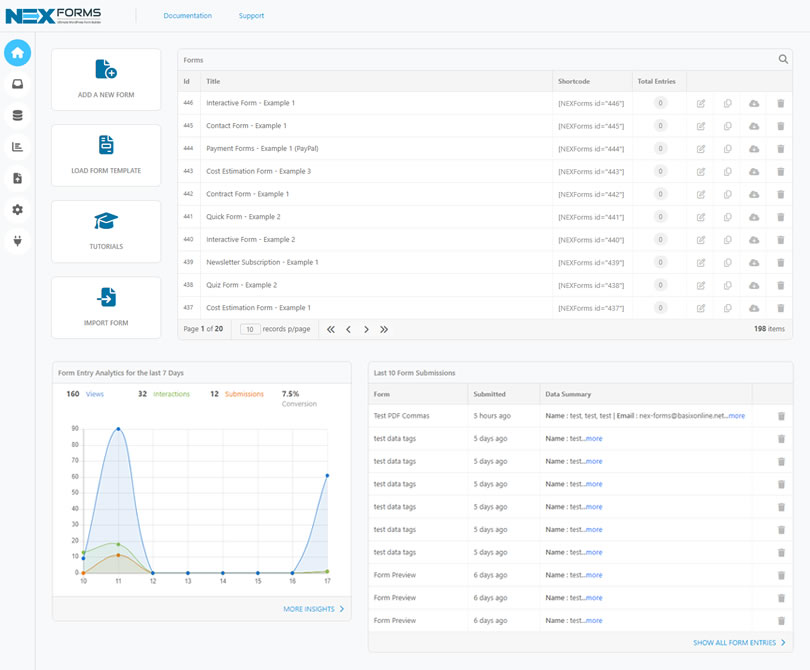Click the search icon in Forms panel
The height and width of the screenshot is (670, 810).
coord(783,59)
